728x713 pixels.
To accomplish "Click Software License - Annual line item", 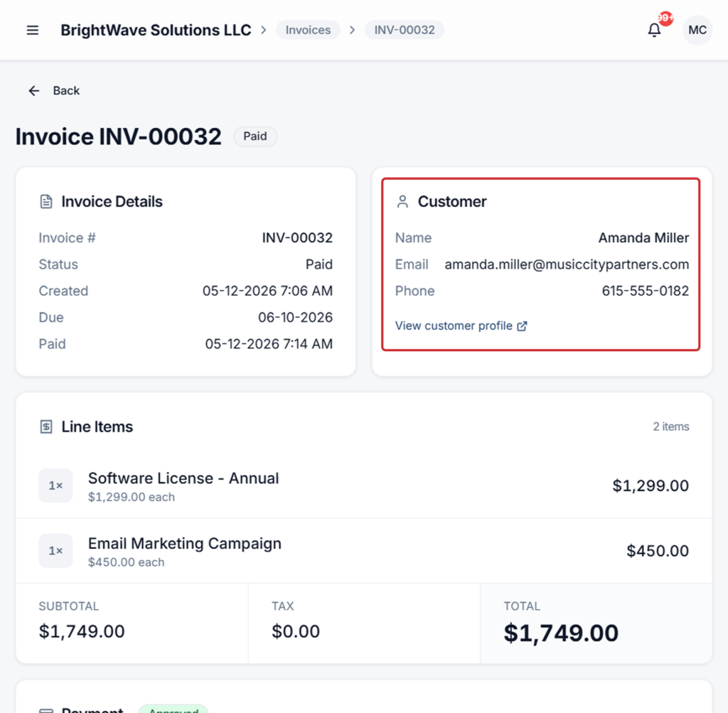I will point(183,478).
